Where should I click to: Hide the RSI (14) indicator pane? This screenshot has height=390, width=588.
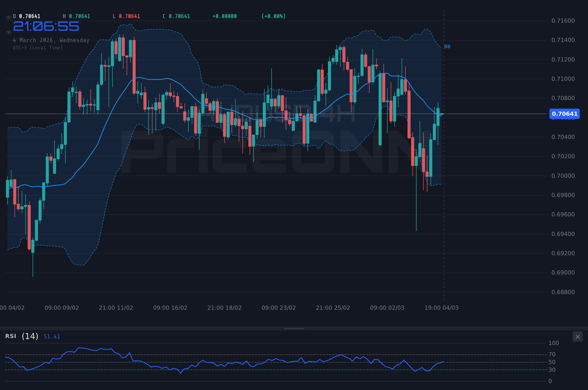[x=578, y=336]
